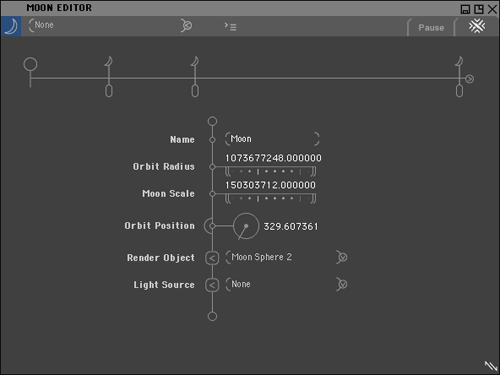This screenshot has width=500, height=375.
Task: Open the object picker beside top None field
Action: click(x=186, y=25)
